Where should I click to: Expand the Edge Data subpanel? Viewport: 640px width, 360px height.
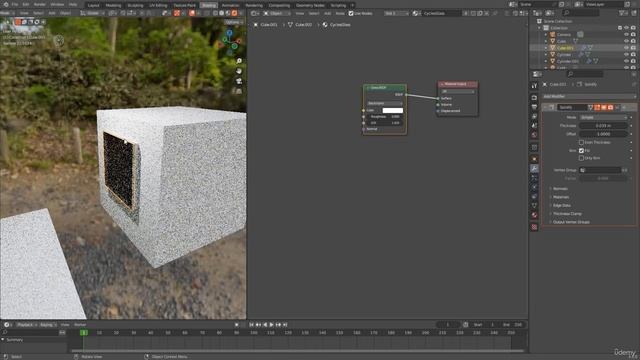coord(561,205)
